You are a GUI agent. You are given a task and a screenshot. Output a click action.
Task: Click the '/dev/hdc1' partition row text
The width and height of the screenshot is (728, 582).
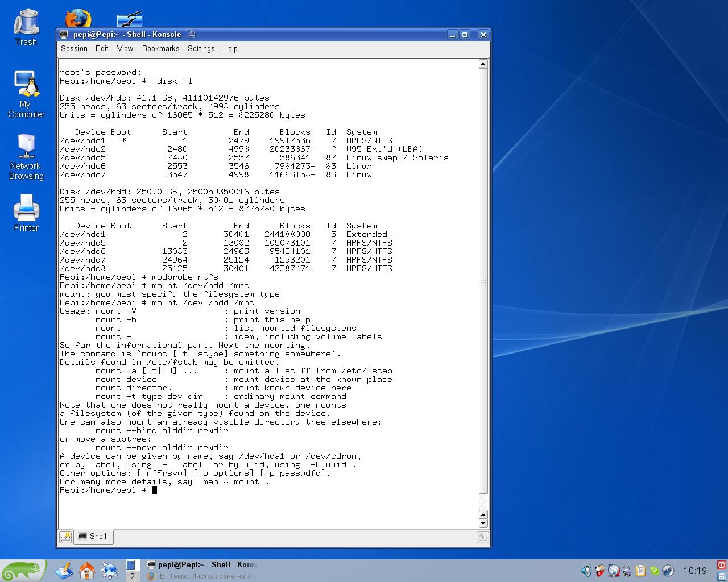tap(226, 140)
